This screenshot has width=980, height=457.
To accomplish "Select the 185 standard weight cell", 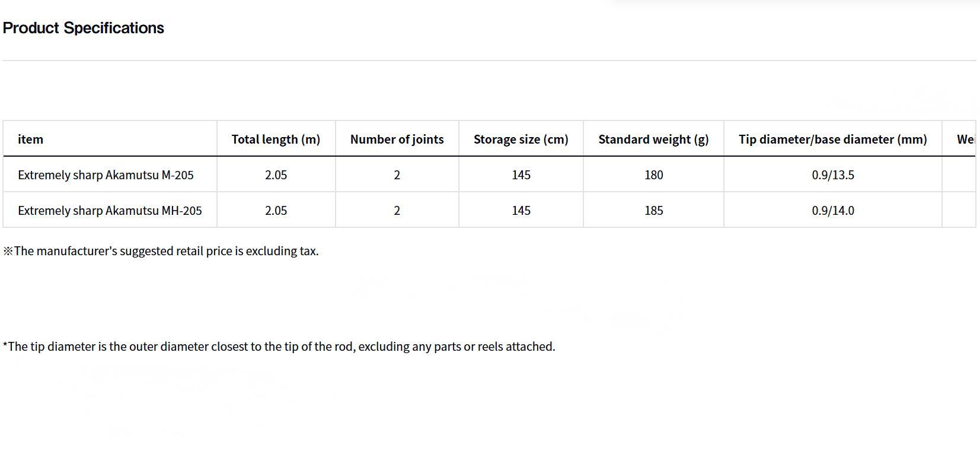I will pos(653,211).
